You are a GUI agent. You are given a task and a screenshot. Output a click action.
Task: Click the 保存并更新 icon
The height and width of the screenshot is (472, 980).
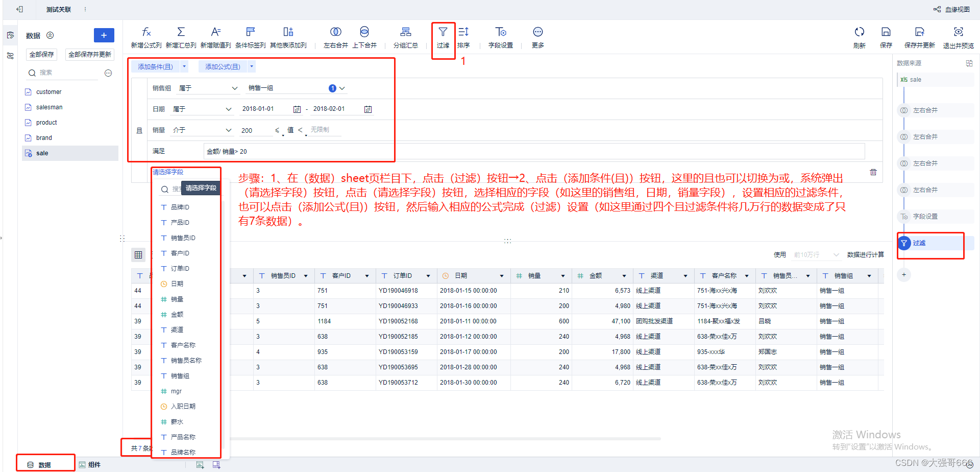919,32
